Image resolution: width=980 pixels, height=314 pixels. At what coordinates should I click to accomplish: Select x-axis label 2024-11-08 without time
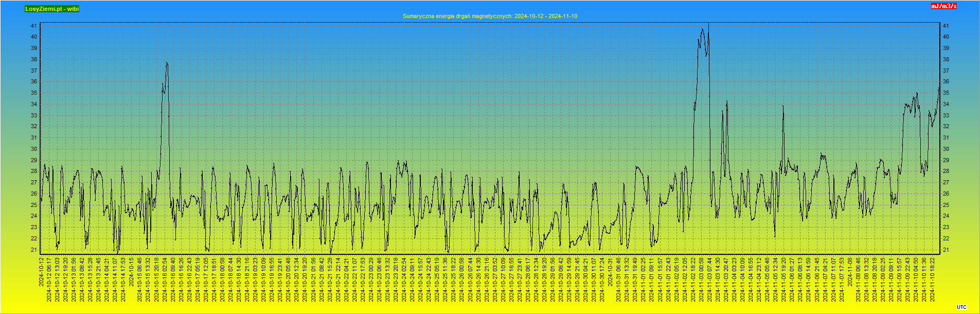click(850, 272)
